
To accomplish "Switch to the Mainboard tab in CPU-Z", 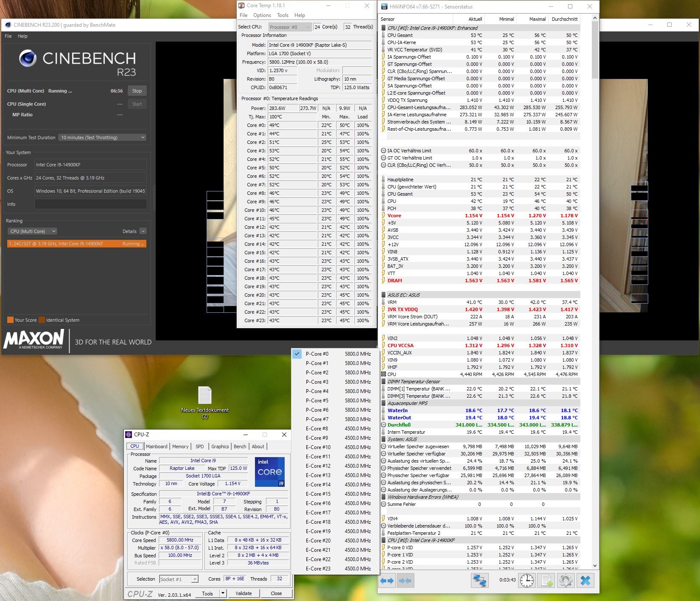I will coord(157,447).
